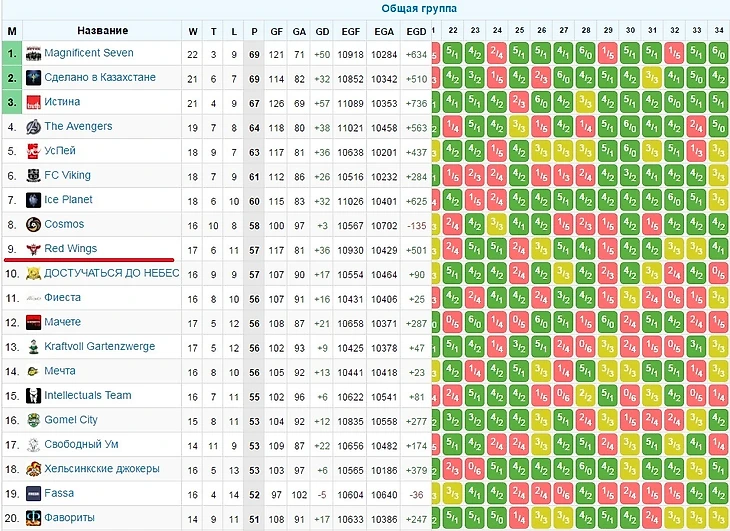Click The Avengers team logo
The image size is (730, 531).
[33, 127]
